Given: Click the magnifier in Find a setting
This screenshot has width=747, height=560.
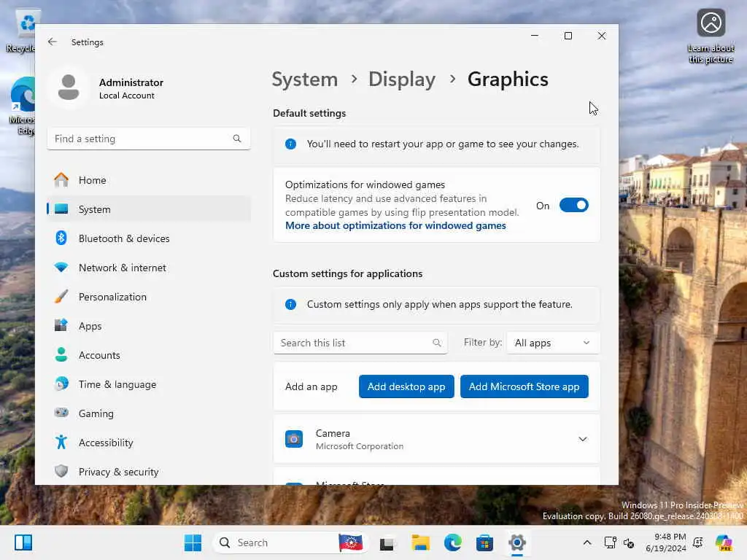Looking at the screenshot, I should pyautogui.click(x=237, y=139).
